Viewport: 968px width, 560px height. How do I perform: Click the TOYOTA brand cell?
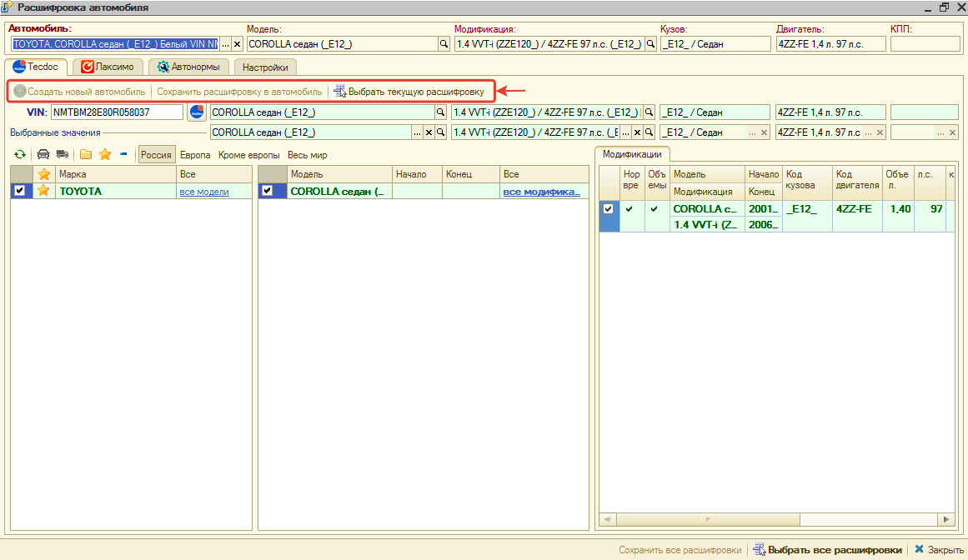pyautogui.click(x=116, y=191)
